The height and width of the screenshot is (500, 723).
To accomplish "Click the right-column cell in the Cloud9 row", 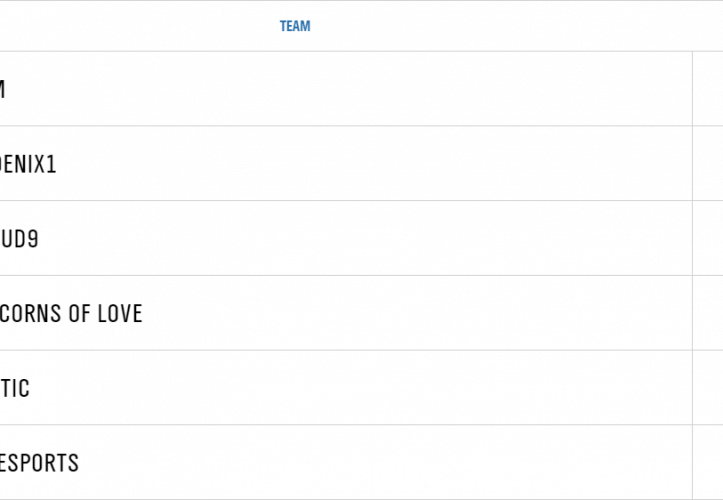I will pyautogui.click(x=708, y=239).
